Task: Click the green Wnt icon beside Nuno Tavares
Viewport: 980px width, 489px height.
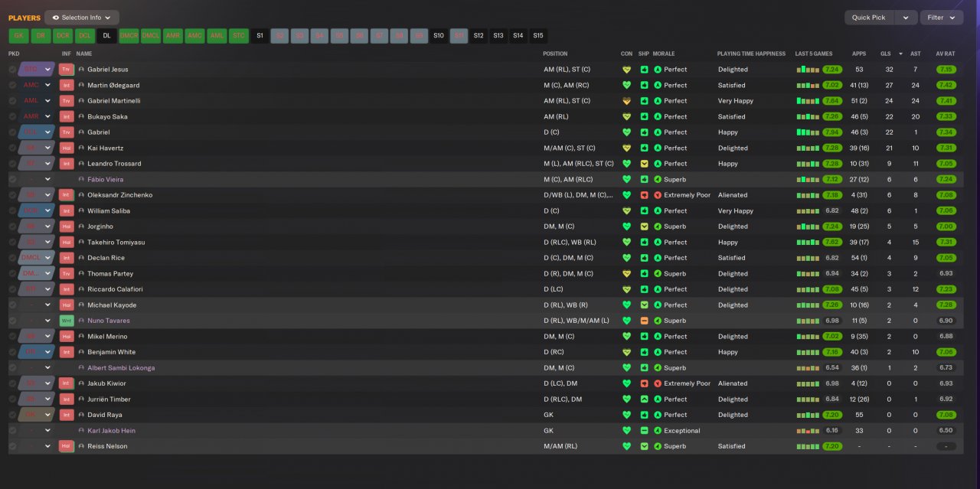Action: point(67,321)
